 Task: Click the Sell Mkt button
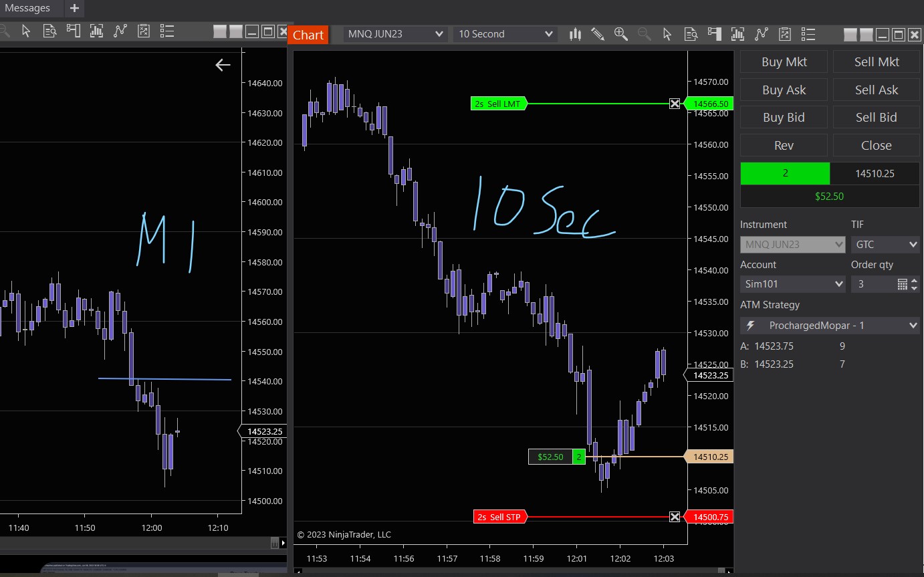(877, 62)
